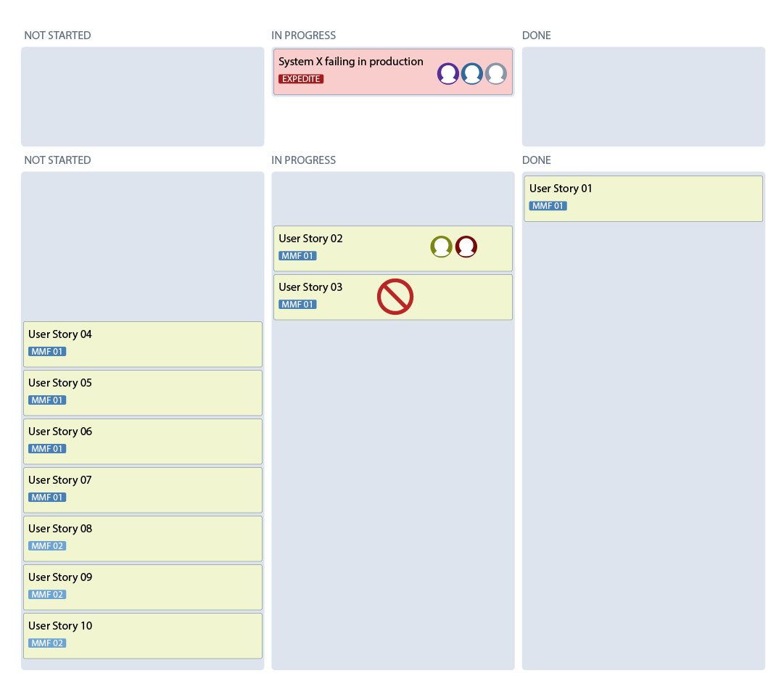Viewport: 784px width, 697px height.
Task: Click the top NOT STARTED column header
Action: click(x=57, y=36)
